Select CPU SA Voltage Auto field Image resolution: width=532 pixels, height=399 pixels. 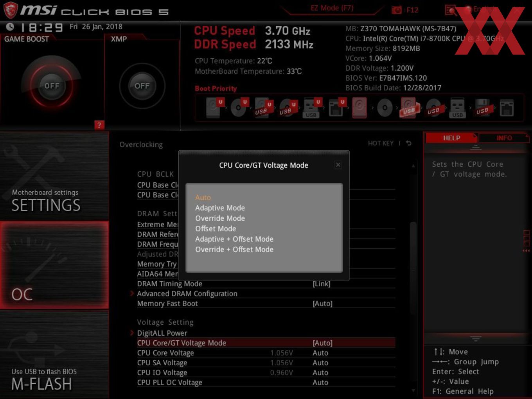coord(320,363)
